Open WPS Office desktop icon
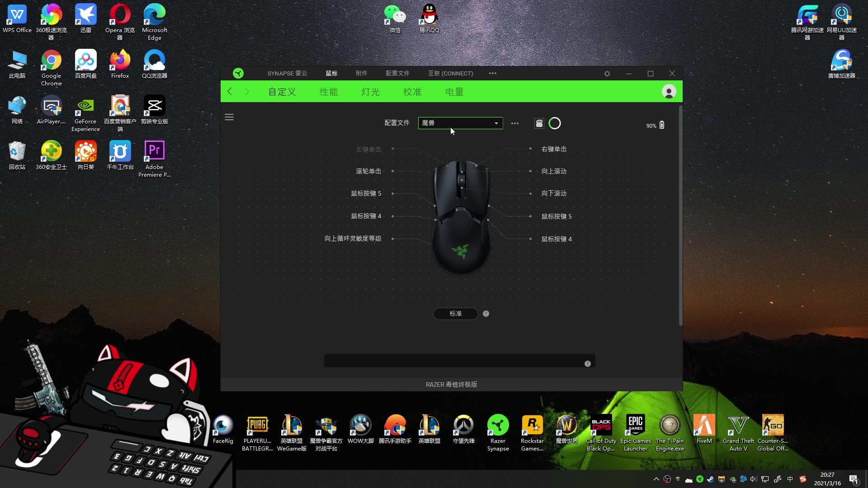 coord(17,19)
